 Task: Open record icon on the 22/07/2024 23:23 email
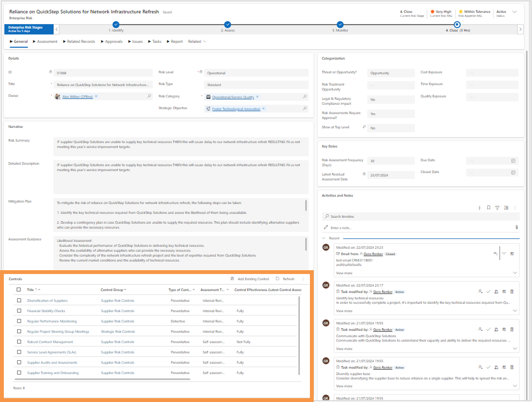[512, 253]
